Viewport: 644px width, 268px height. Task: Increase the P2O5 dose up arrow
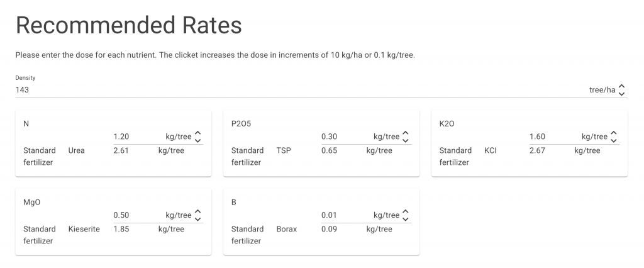point(406,133)
